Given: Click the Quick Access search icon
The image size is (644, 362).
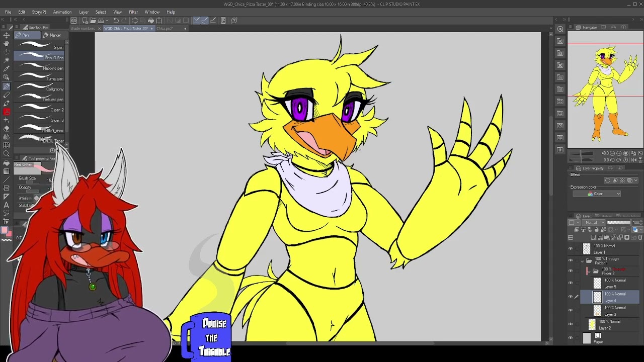Looking at the screenshot, I should 560,29.
